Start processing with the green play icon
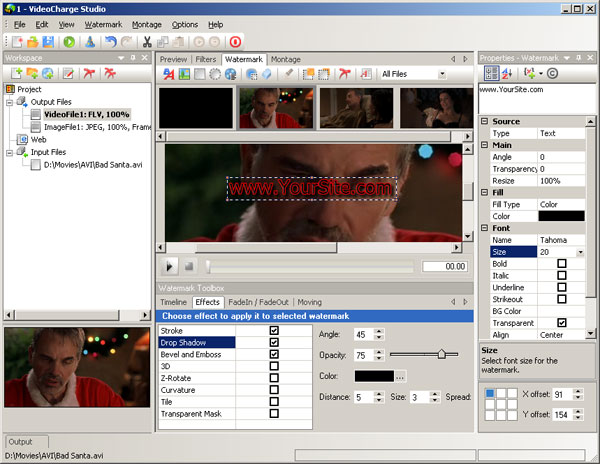This screenshot has height=464, width=600. (x=69, y=42)
